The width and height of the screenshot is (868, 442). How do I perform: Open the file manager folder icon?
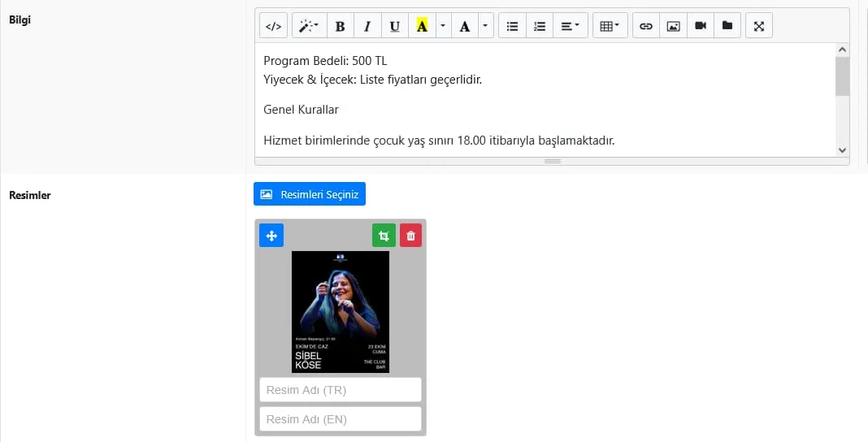pos(727,26)
